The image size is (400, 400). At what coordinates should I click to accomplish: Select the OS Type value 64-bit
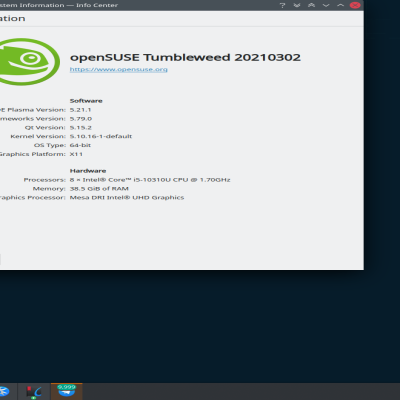[80, 145]
